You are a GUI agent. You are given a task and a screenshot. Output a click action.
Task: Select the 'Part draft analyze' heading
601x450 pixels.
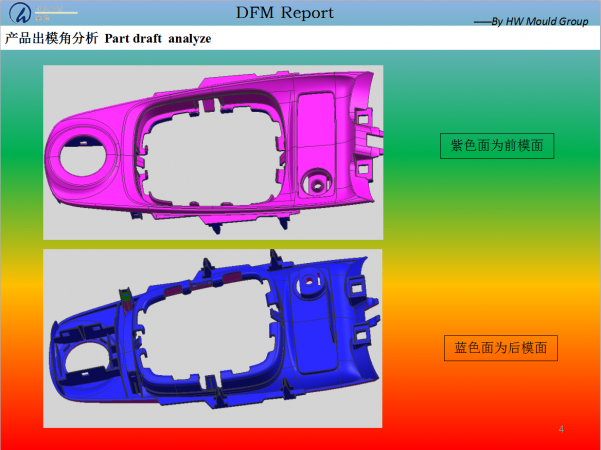[158, 39]
